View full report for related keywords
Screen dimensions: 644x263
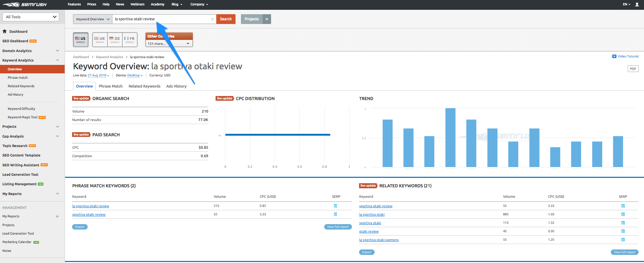click(x=625, y=252)
